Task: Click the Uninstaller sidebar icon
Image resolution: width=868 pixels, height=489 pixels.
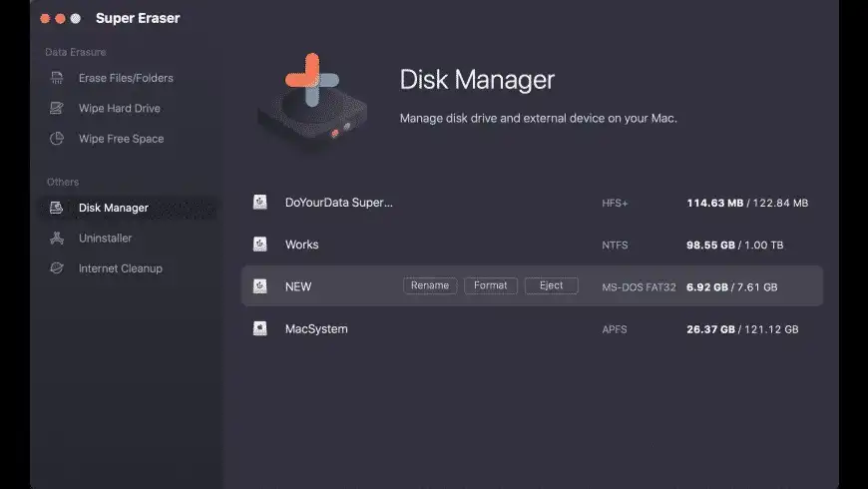Action: 57,239
